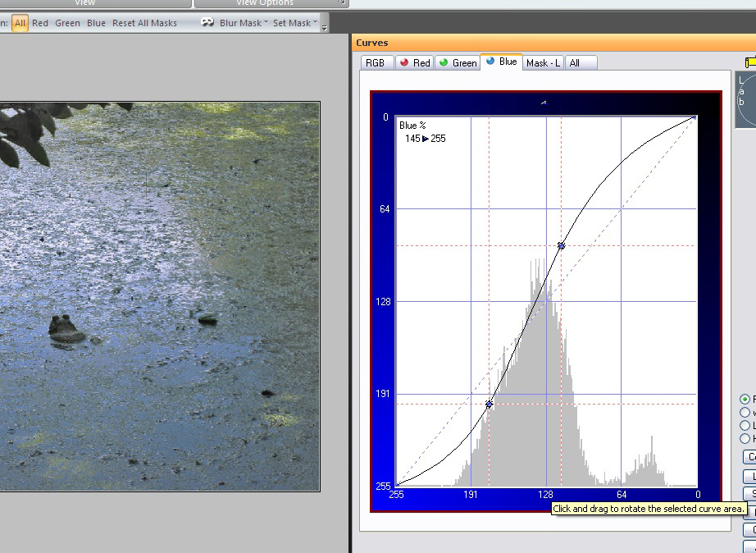Click the "View Options" group label
The width and height of the screenshot is (756, 553).
click(x=265, y=2)
